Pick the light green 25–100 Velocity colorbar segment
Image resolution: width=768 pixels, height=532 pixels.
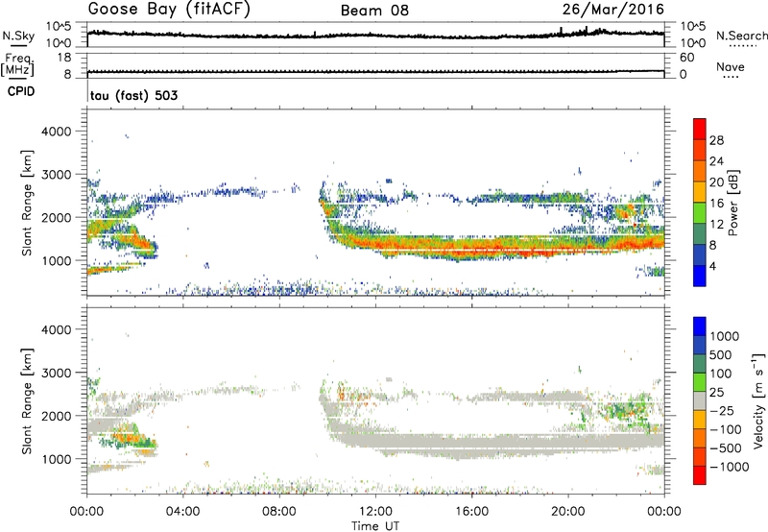pos(700,382)
